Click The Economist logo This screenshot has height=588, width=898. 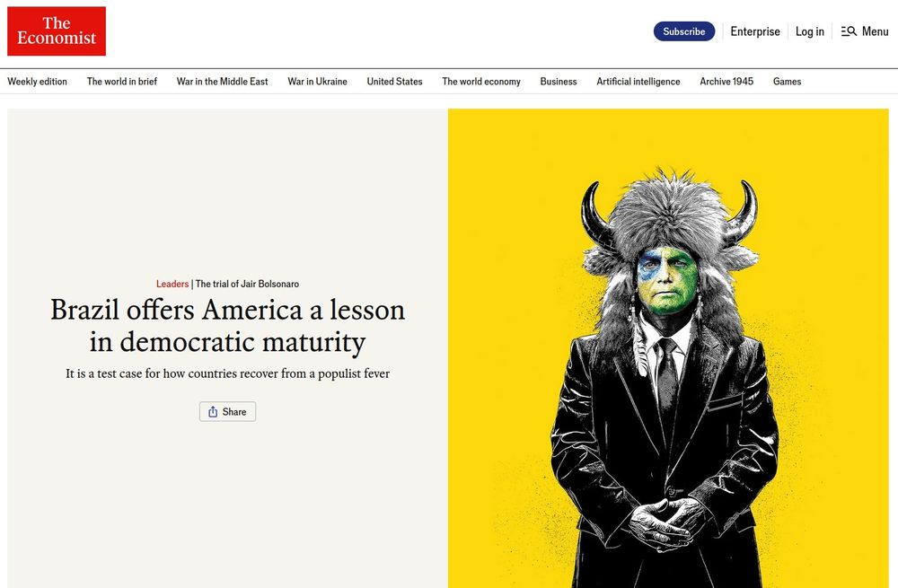(x=56, y=31)
